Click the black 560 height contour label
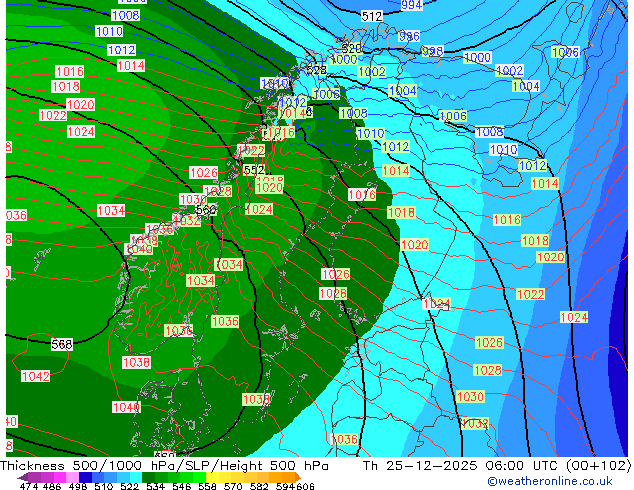Screen dimensions: 634x490 point(205,210)
